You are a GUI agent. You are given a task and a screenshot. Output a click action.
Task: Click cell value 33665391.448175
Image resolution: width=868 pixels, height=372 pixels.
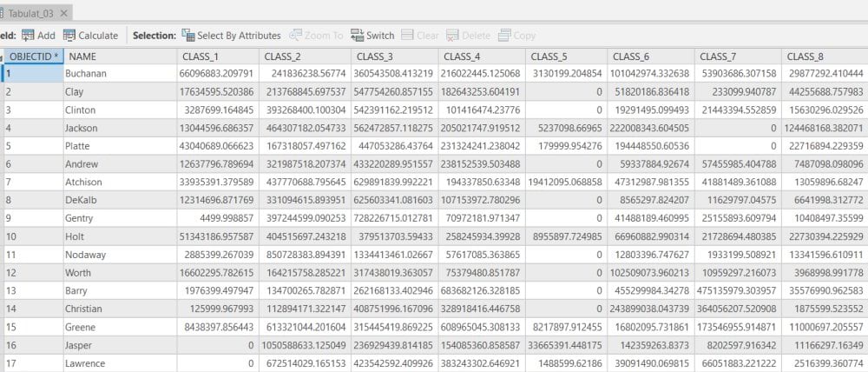click(x=566, y=345)
